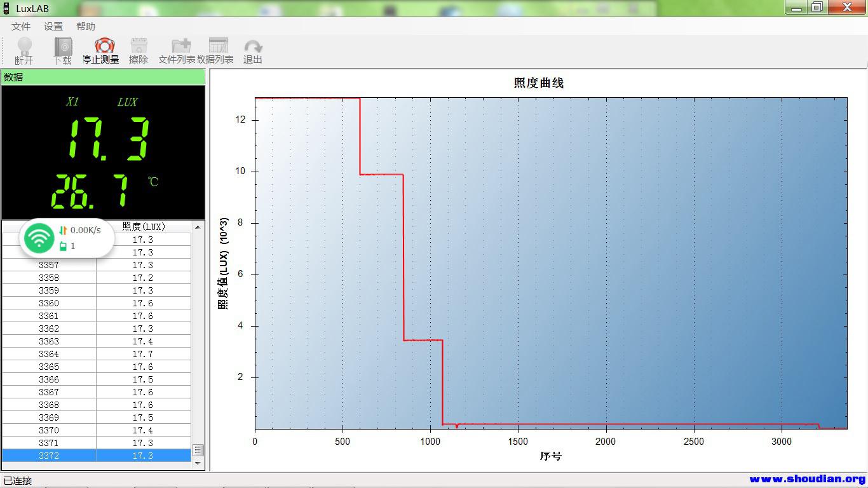This screenshot has width=868, height=488.
Task: Select row 3361 in data table
Action: tap(97, 316)
